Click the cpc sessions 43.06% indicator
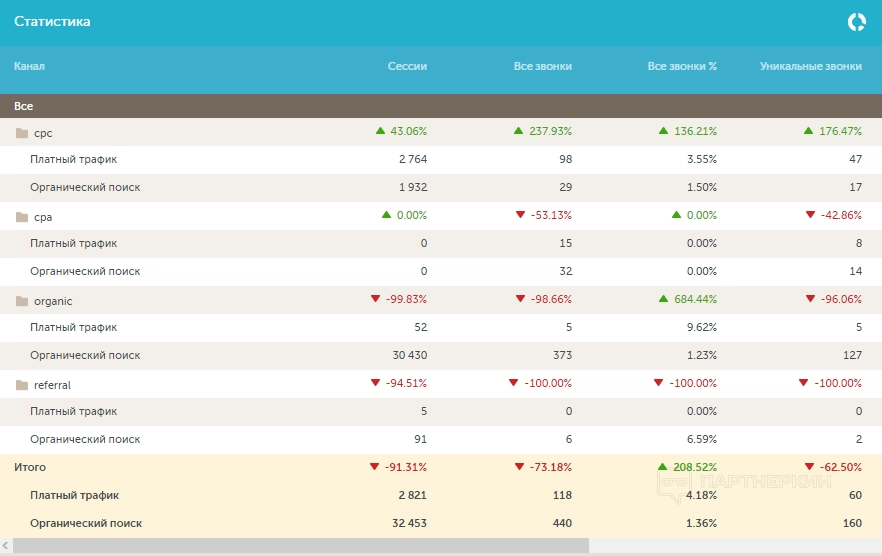 pyautogui.click(x=401, y=131)
